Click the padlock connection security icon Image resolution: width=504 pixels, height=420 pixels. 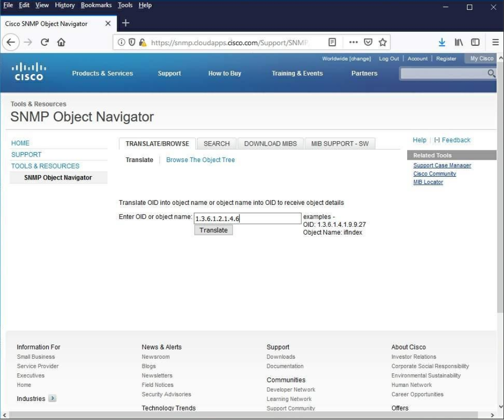coord(143,42)
